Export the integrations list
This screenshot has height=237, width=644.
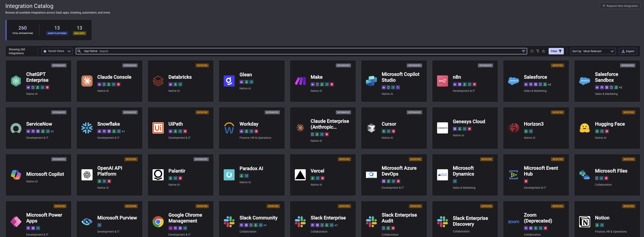627,51
